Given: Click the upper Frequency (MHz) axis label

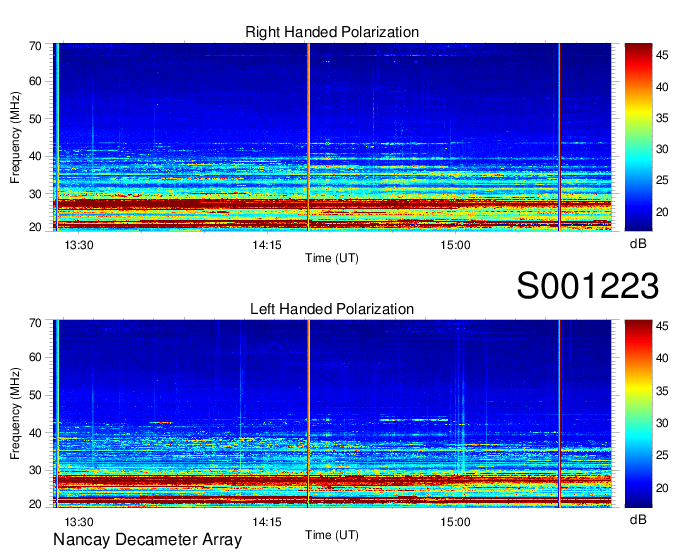Looking at the screenshot, I should point(15,137).
